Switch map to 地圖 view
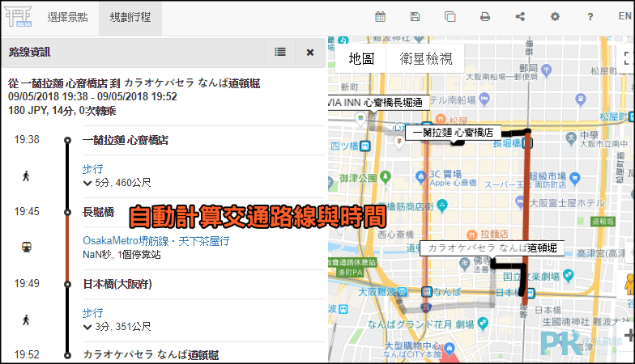Image resolution: width=635 pixels, height=364 pixels. [361, 58]
